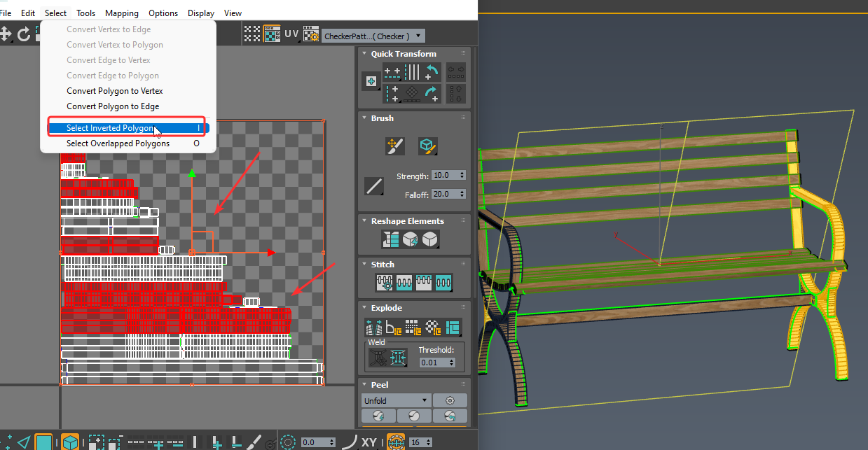
Task: Click Convert Polygon to Vertex
Action: (x=114, y=91)
